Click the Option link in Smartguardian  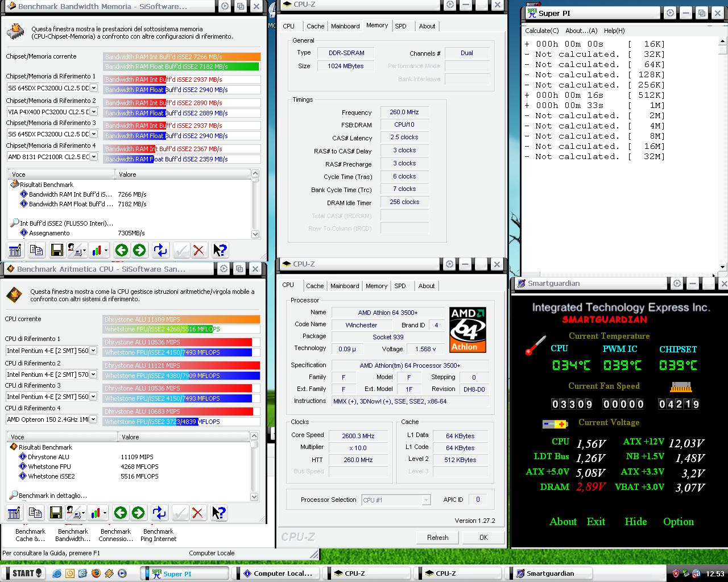[x=678, y=522]
